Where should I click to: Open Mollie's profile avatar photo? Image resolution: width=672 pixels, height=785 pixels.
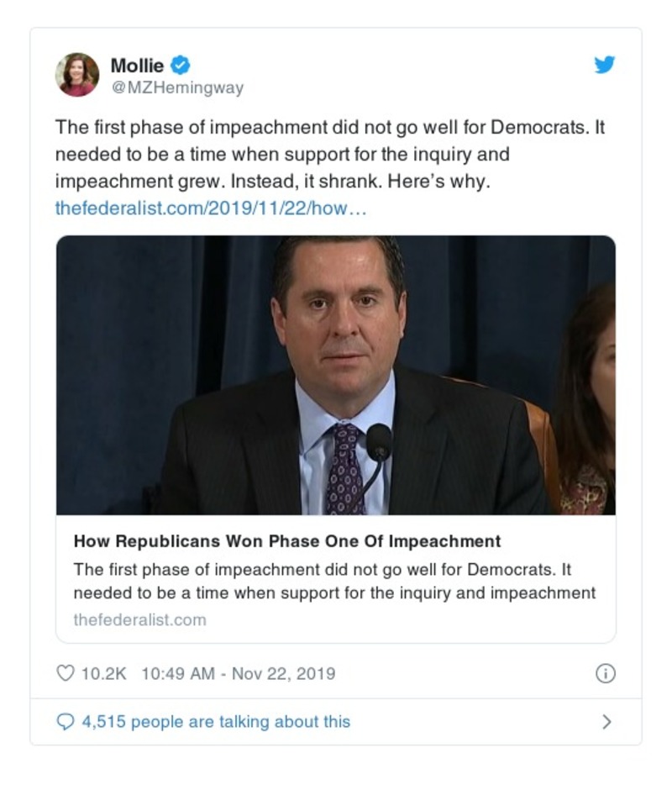coord(77,75)
